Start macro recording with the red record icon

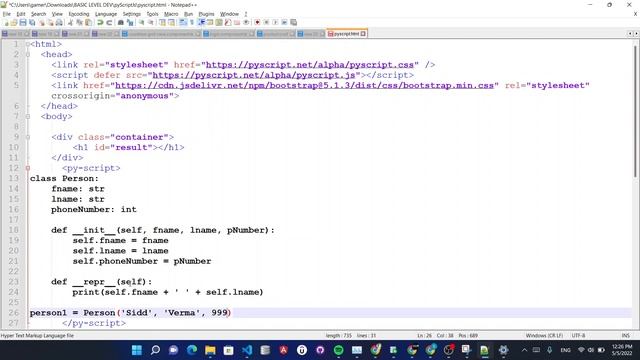257,22
